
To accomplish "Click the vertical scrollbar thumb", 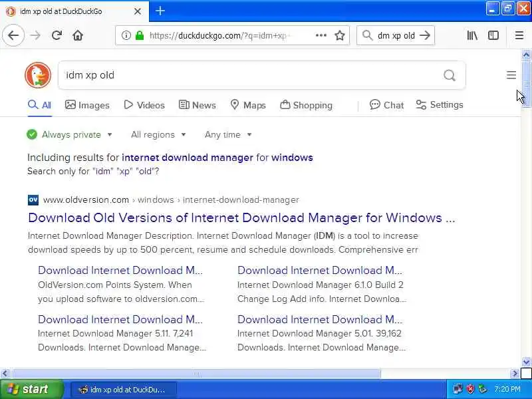I will click(x=526, y=84).
